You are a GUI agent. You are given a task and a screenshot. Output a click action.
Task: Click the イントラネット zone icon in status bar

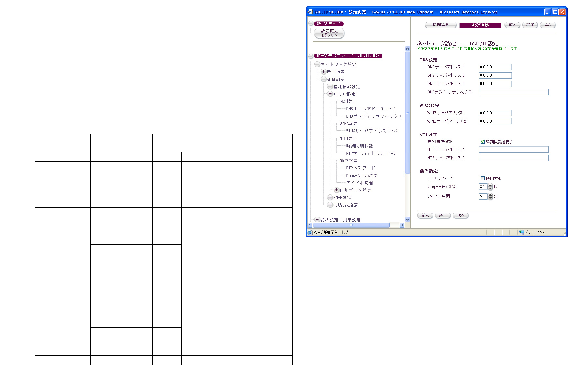point(522,232)
